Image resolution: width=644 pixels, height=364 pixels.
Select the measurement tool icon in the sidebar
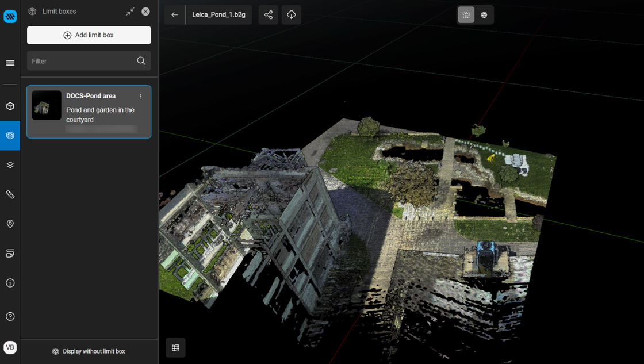[10, 194]
